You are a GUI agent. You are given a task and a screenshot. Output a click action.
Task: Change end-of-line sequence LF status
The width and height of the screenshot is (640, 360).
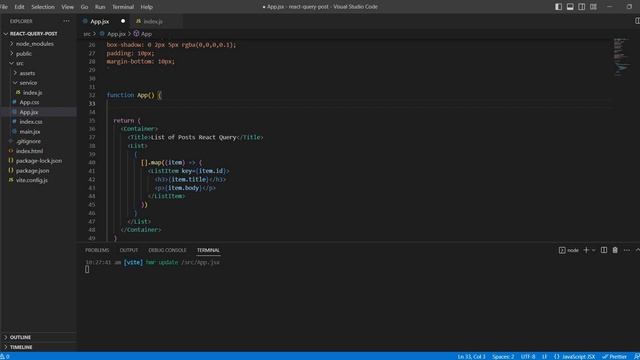pyautogui.click(x=544, y=356)
